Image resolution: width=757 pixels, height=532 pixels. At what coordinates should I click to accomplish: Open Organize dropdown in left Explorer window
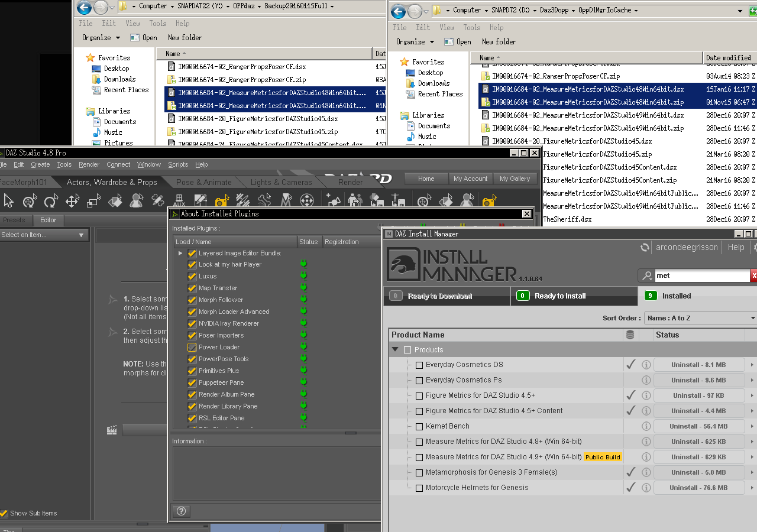[101, 37]
